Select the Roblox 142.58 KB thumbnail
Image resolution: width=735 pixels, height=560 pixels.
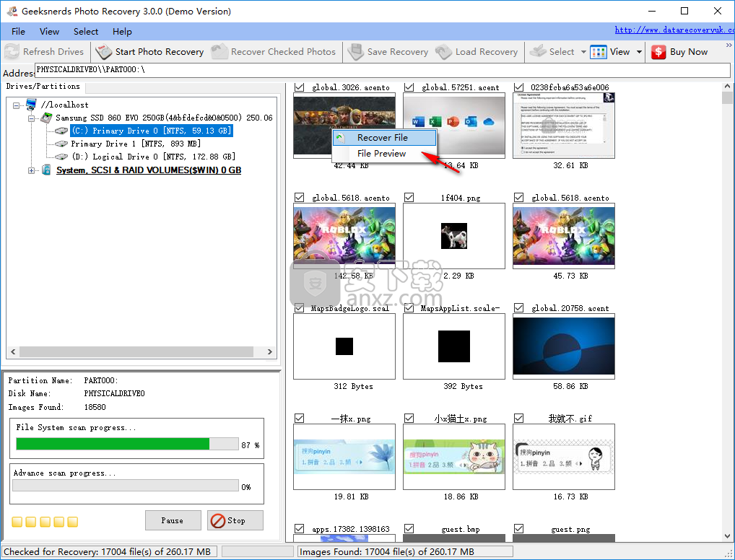click(344, 236)
